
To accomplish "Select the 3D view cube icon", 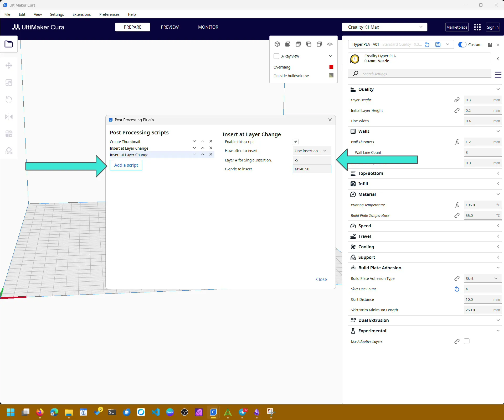I will click(277, 44).
